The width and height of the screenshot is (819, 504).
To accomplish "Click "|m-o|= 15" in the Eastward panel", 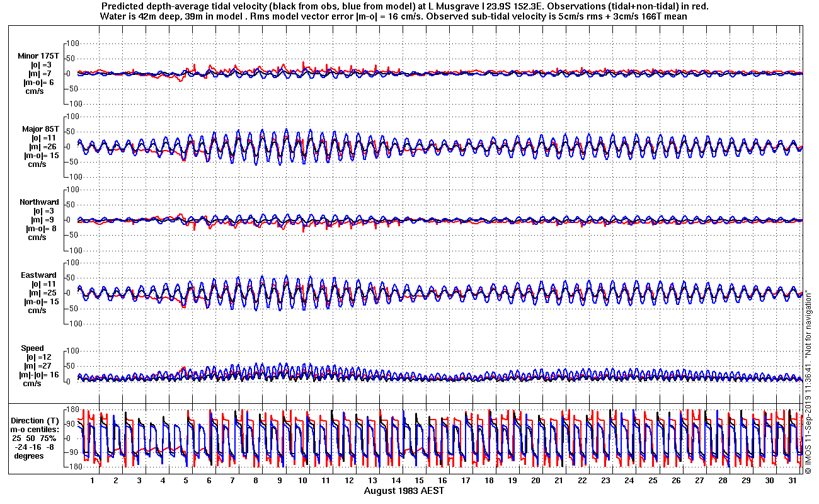I will 42,302.
